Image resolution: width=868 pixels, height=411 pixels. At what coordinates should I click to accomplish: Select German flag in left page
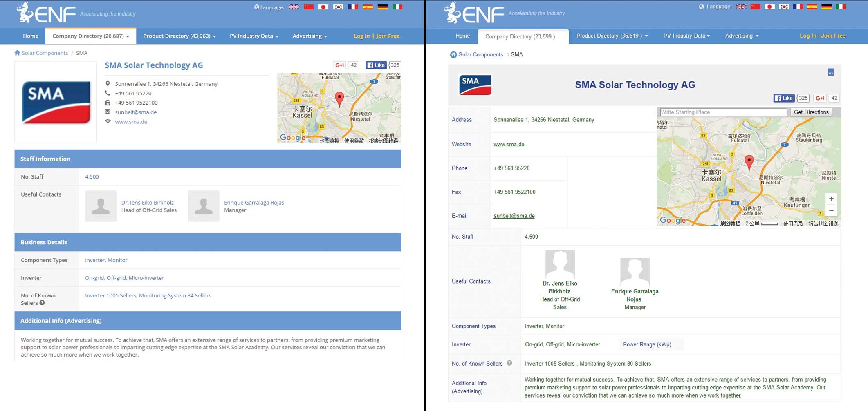tap(383, 7)
